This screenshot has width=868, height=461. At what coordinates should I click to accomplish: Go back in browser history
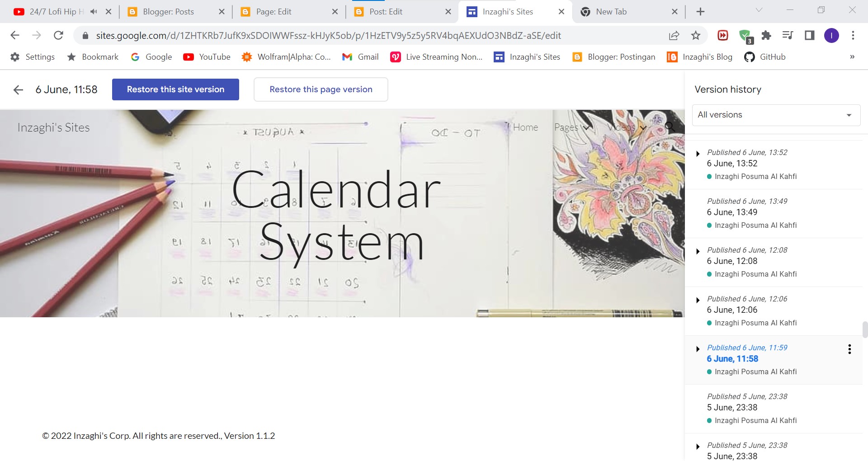point(15,35)
